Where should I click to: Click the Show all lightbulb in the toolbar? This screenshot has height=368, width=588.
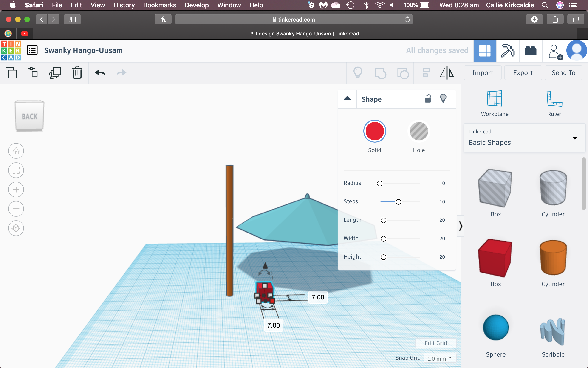click(x=358, y=73)
